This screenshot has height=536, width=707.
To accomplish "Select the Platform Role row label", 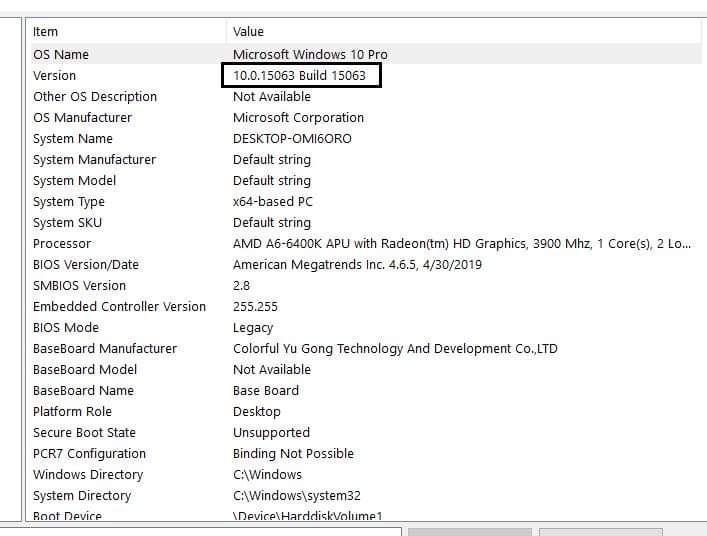I will click(x=72, y=412).
